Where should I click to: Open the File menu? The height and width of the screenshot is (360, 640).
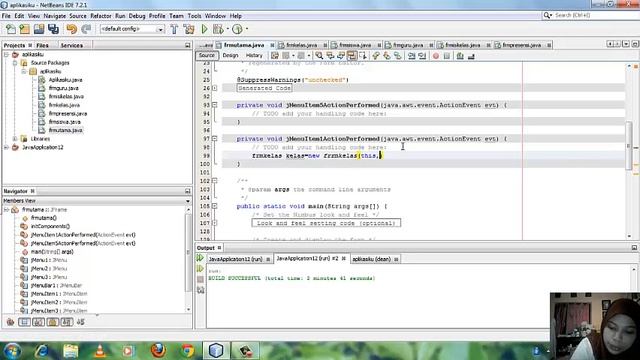6,16
